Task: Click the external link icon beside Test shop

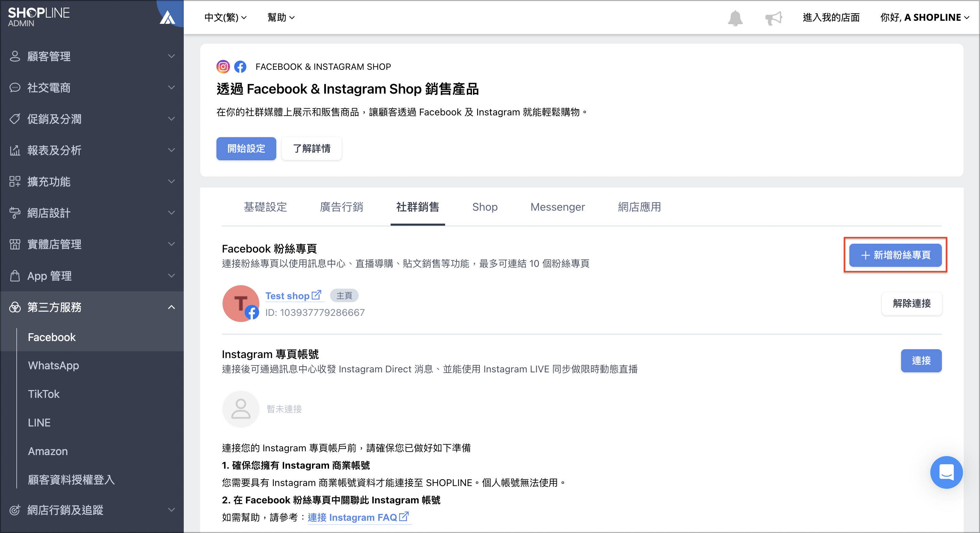Action: point(316,295)
